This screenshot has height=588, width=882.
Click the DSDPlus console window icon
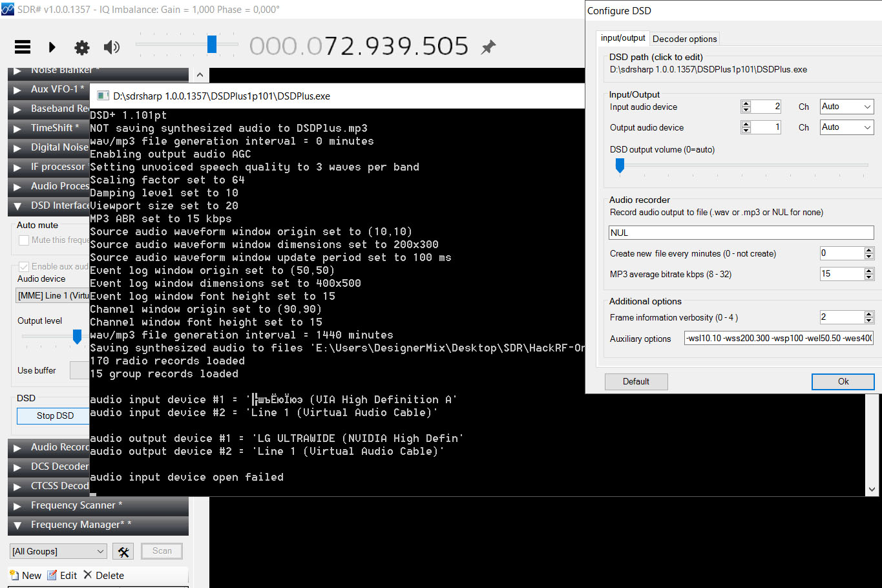103,96
